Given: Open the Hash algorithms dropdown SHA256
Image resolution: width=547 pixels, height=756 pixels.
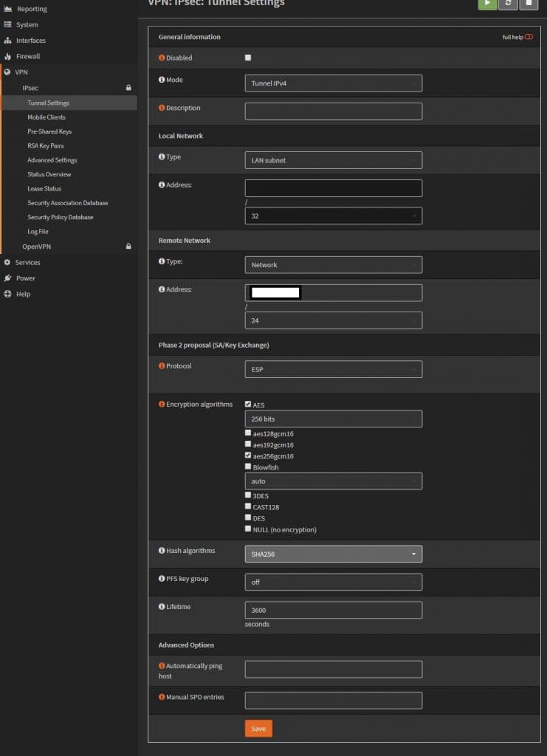Looking at the screenshot, I should [x=334, y=554].
